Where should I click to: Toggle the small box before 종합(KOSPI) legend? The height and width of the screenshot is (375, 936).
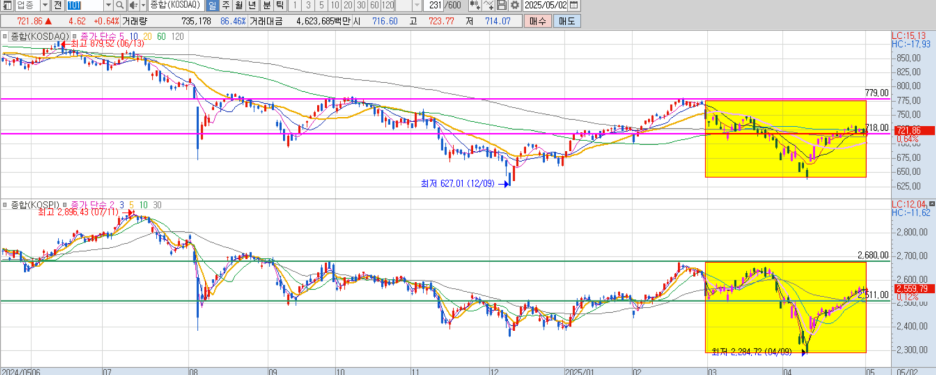5,205
